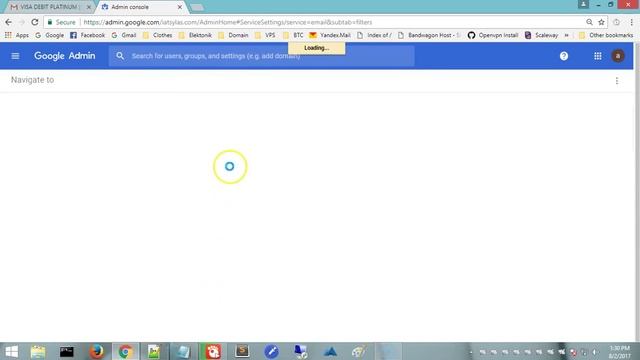Click the Google Admin logo
The width and height of the screenshot is (640, 360).
tap(64, 56)
